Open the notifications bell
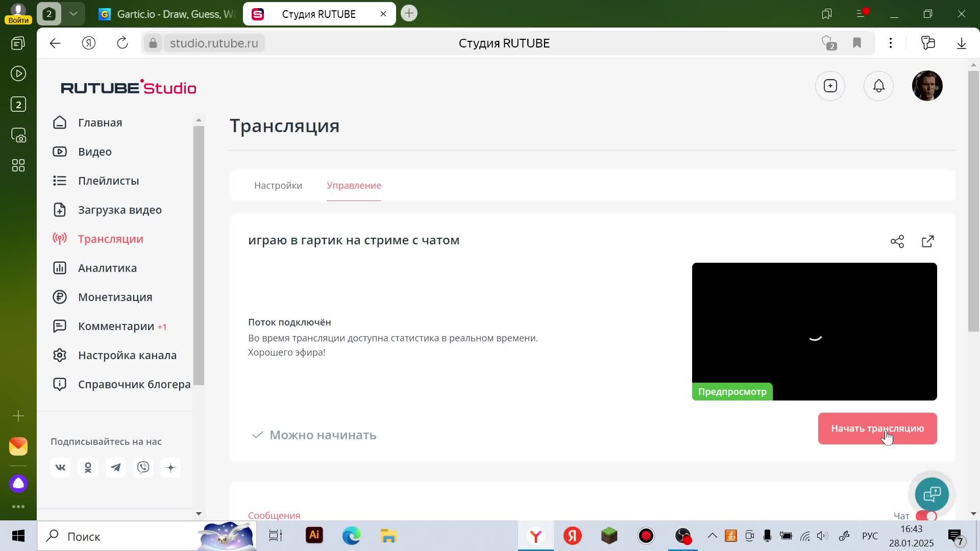 coord(878,86)
